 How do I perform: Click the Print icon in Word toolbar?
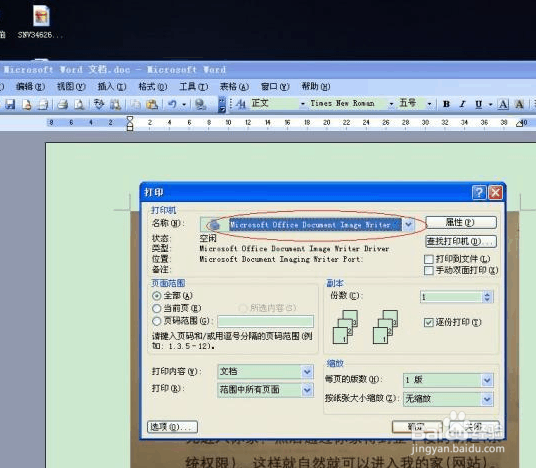[63, 104]
